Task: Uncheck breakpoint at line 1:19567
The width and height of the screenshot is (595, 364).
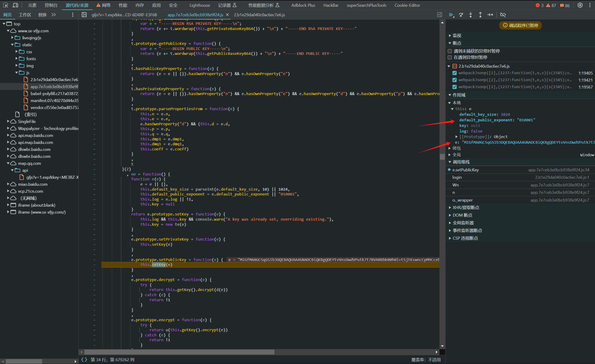Action: coord(455,87)
